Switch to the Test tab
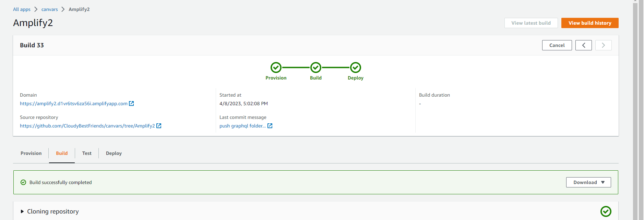Screen dimensions: 644x220 coord(87,153)
